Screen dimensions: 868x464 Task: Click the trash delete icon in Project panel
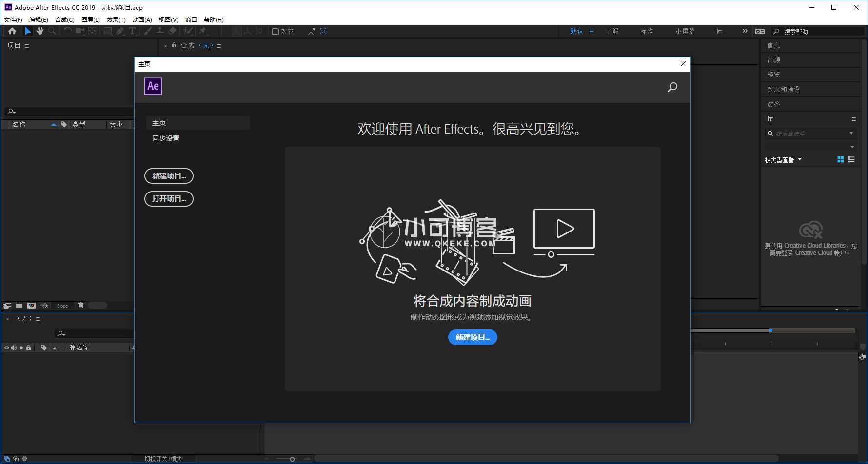[x=81, y=306]
